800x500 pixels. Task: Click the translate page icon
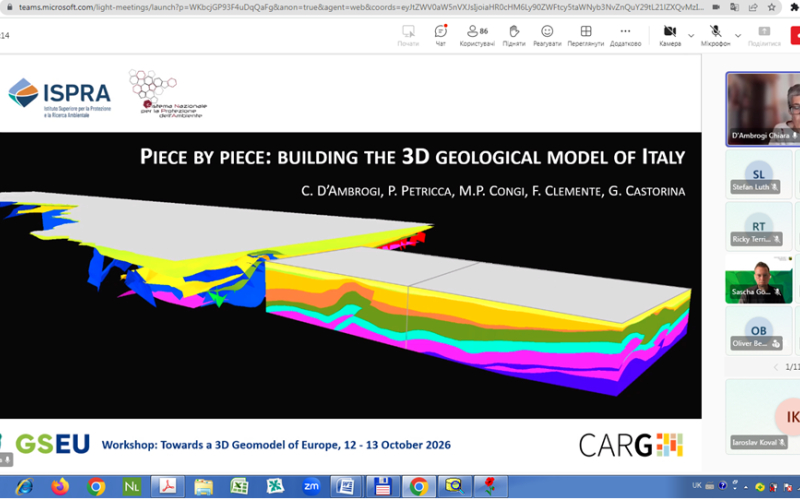[734, 7]
